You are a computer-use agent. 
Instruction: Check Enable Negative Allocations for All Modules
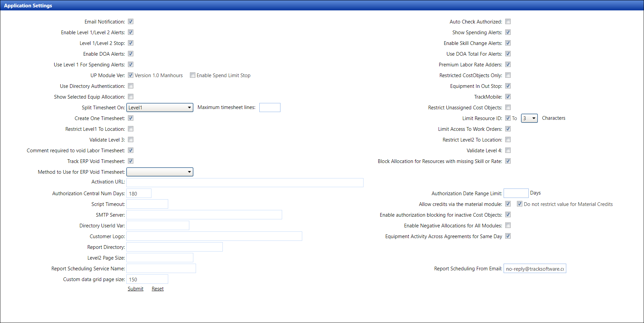(508, 225)
